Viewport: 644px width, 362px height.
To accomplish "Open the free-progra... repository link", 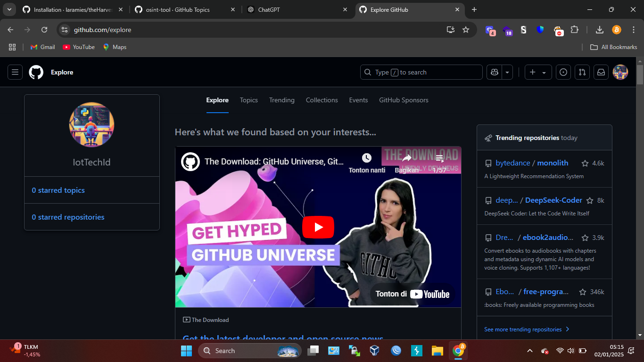I will (x=546, y=292).
